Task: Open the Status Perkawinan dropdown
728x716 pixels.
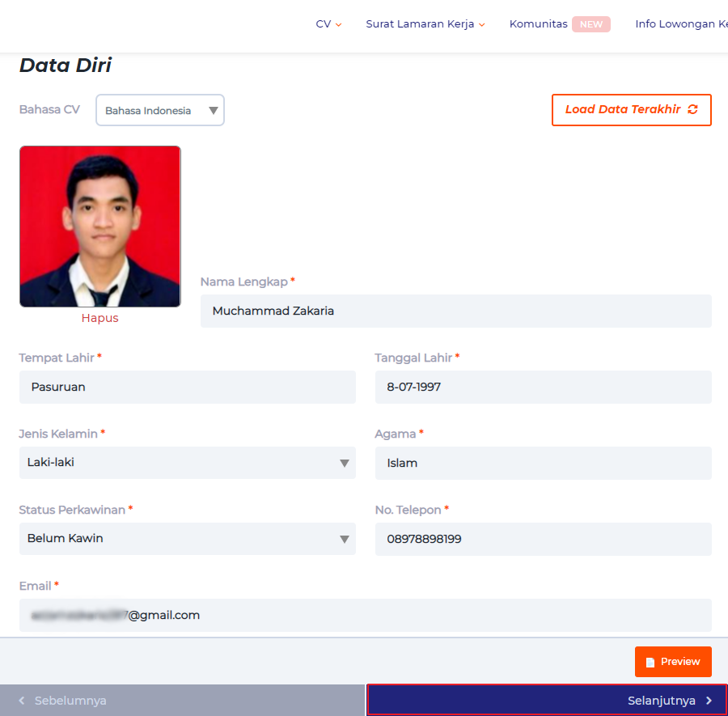Action: click(187, 539)
